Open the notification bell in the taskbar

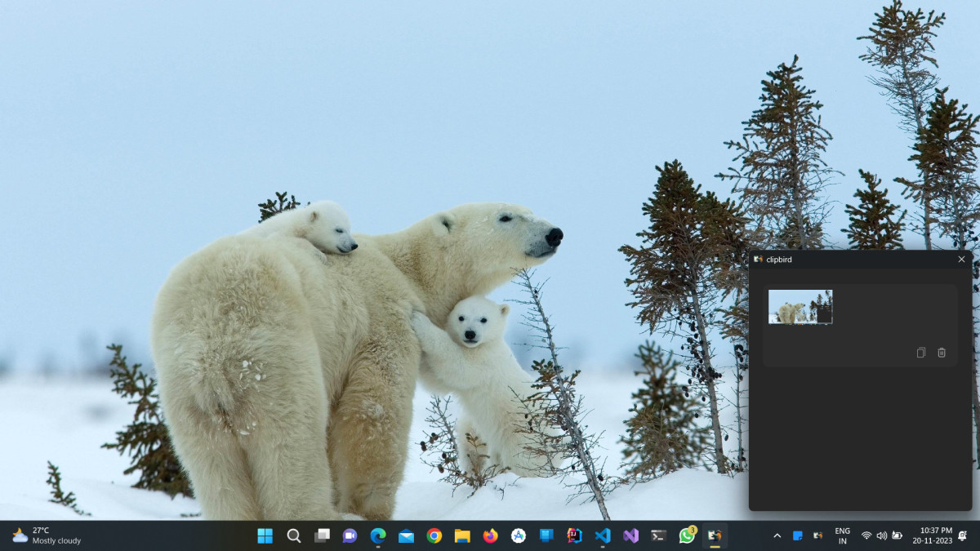pyautogui.click(x=962, y=535)
